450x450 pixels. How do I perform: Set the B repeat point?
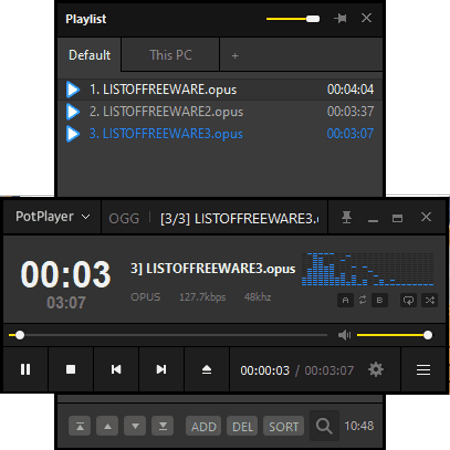point(379,300)
